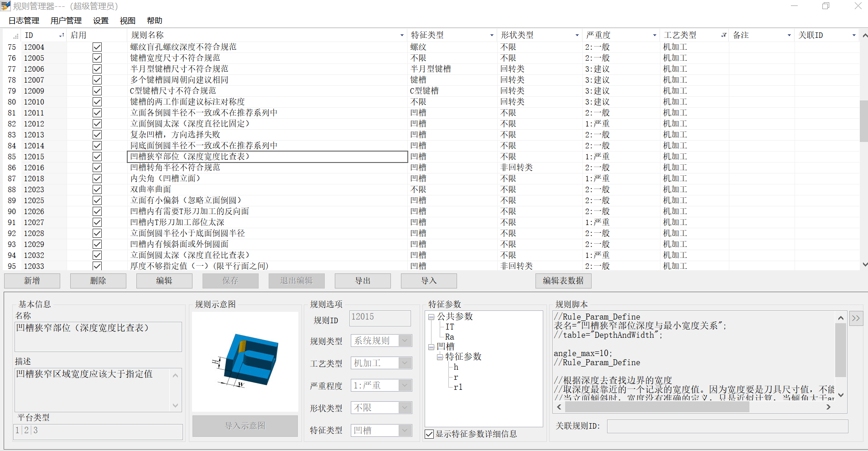This screenshot has height=451, width=868.
Task: Click the funnel filter icon on 工艺类型 column
Action: 724,35
